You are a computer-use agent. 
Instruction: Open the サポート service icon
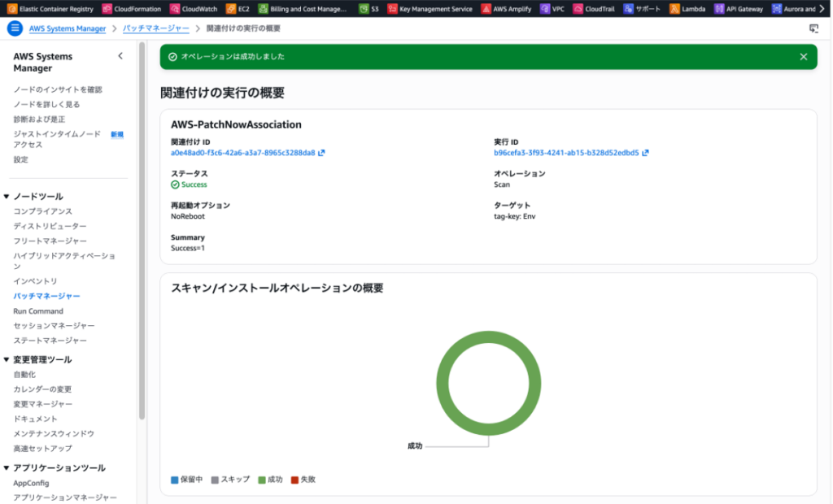tap(629, 8)
